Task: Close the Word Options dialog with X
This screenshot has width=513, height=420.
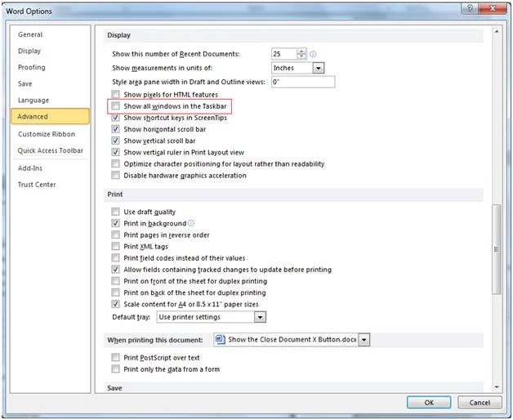Action: (493, 8)
